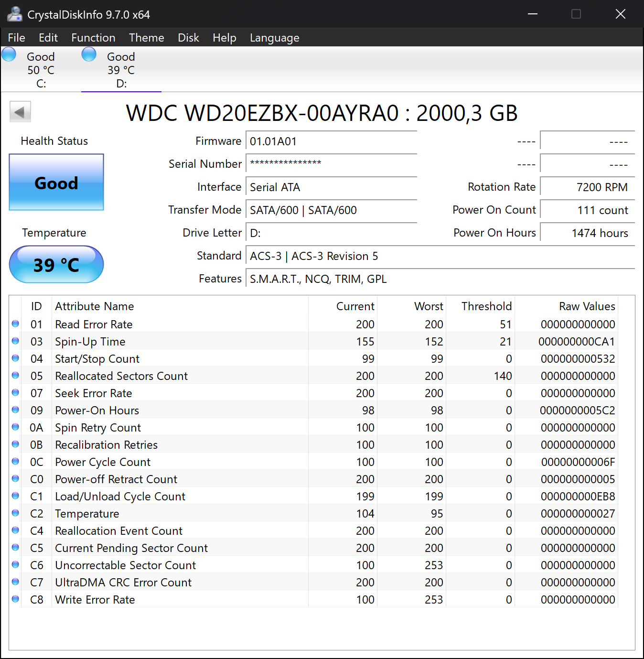The image size is (644, 659).
Task: Click the Worst column header
Action: click(412, 306)
